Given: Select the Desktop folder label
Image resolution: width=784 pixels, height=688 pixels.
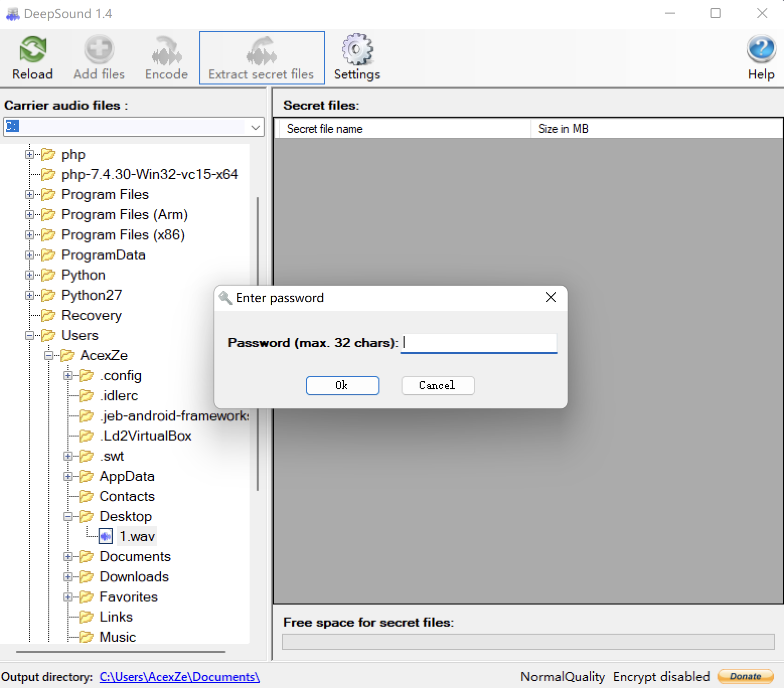Looking at the screenshot, I should click(x=126, y=517).
